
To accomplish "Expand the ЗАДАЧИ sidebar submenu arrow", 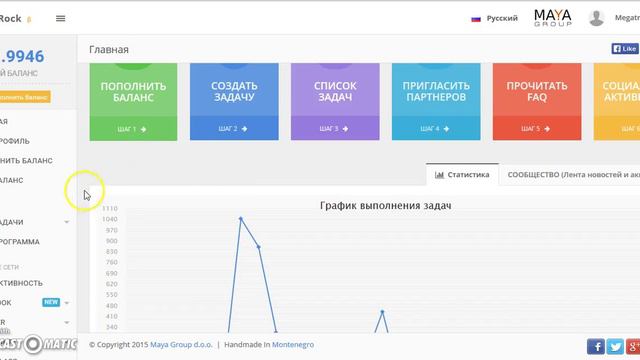I will click(67, 222).
